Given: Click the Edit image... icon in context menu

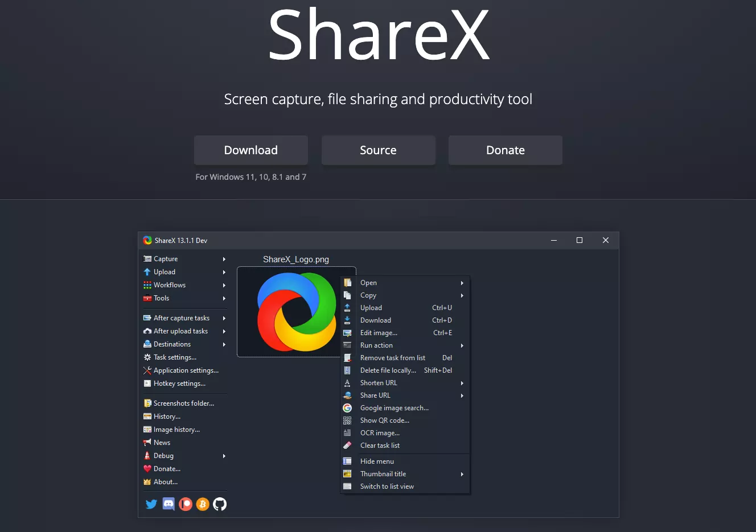Looking at the screenshot, I should coord(347,333).
